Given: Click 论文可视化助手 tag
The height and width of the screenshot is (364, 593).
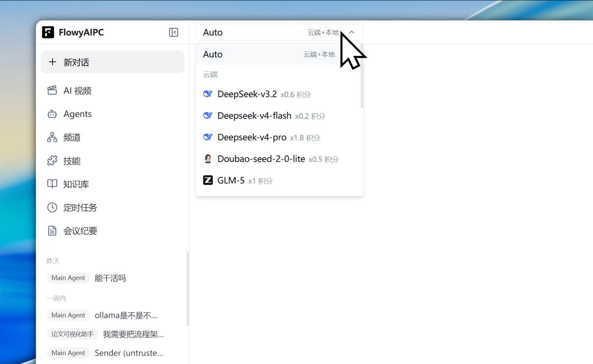Looking at the screenshot, I should (x=73, y=334).
